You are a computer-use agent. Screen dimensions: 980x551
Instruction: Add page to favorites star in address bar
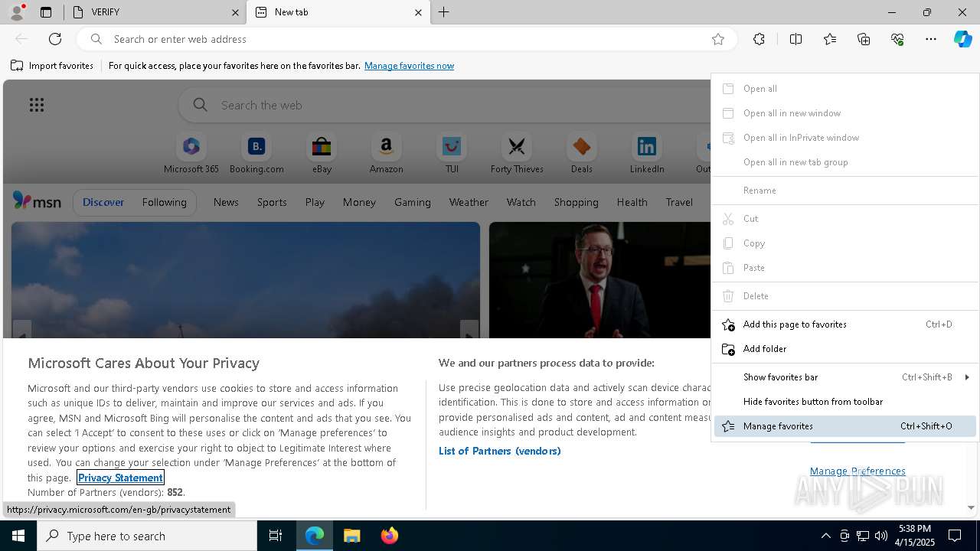pos(718,39)
